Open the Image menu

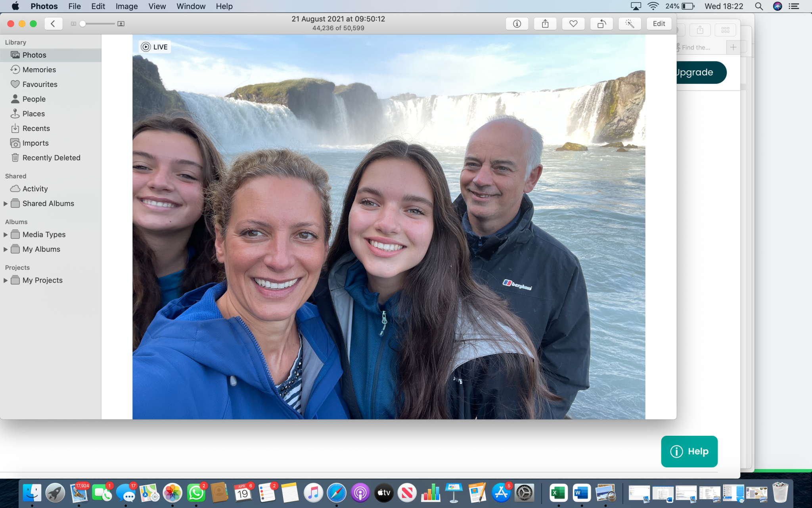pyautogui.click(x=126, y=6)
